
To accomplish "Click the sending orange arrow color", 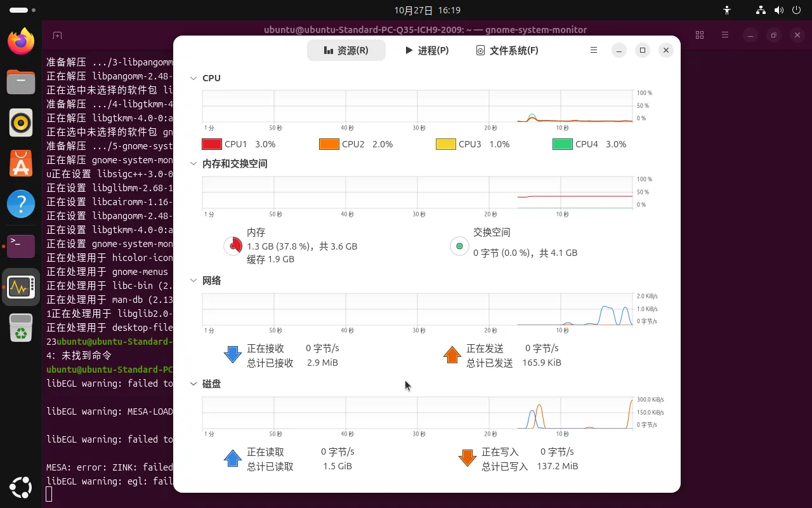I will click(452, 355).
